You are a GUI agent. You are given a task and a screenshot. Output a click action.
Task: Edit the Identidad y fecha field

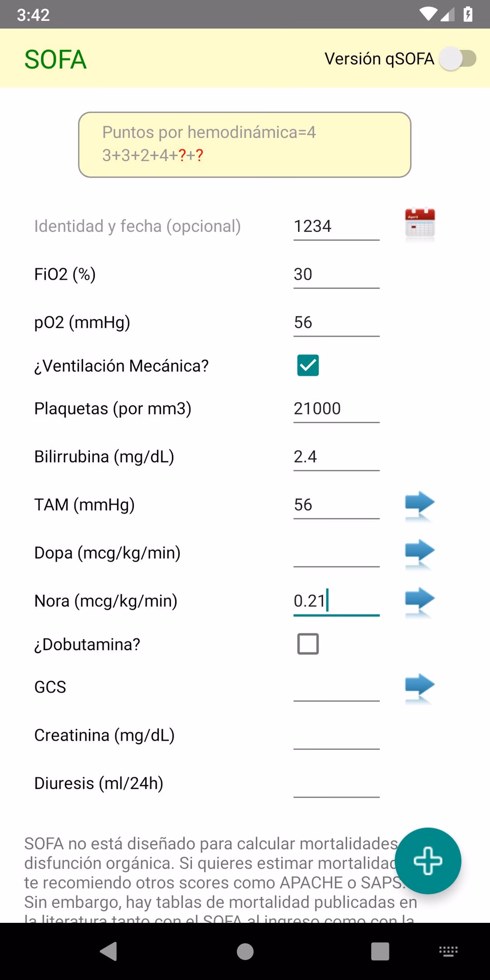tap(336, 226)
